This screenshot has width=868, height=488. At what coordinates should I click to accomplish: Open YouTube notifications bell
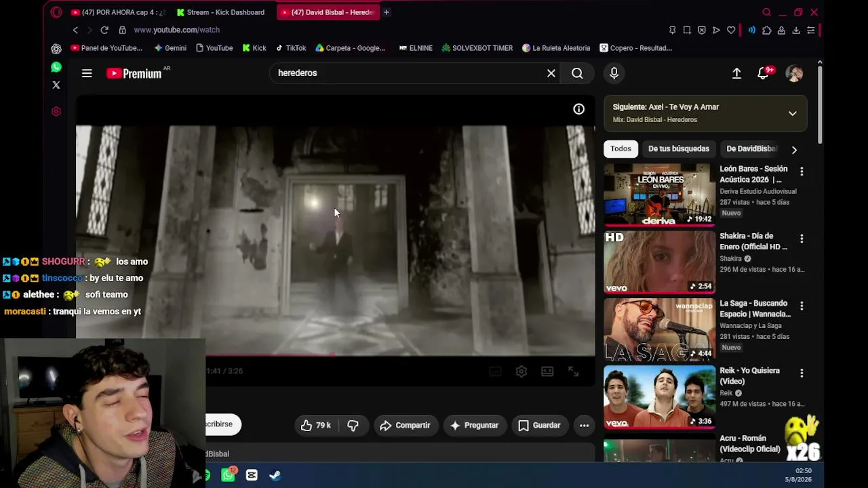point(764,73)
